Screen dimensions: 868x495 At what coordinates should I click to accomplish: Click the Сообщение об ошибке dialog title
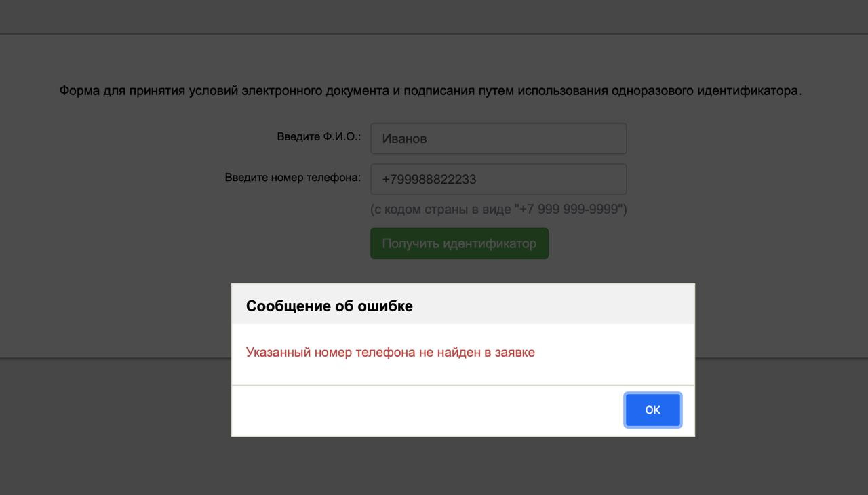pyautogui.click(x=330, y=306)
